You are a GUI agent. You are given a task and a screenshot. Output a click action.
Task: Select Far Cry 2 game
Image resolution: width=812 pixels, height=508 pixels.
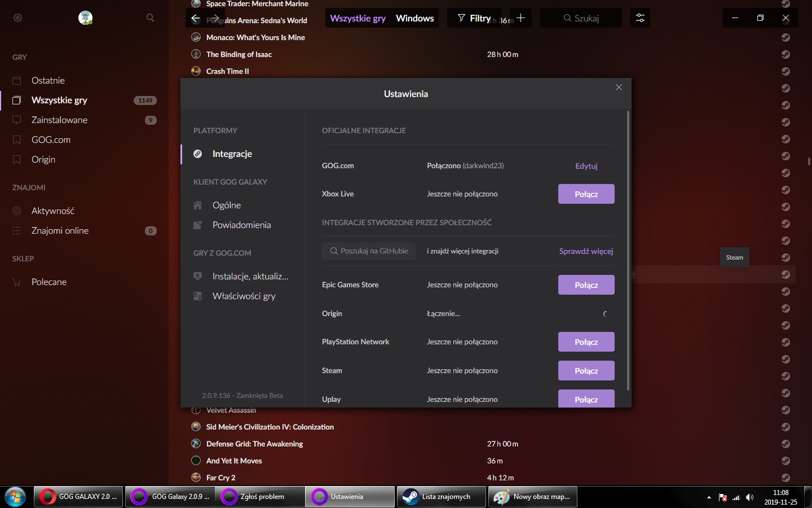tap(221, 478)
